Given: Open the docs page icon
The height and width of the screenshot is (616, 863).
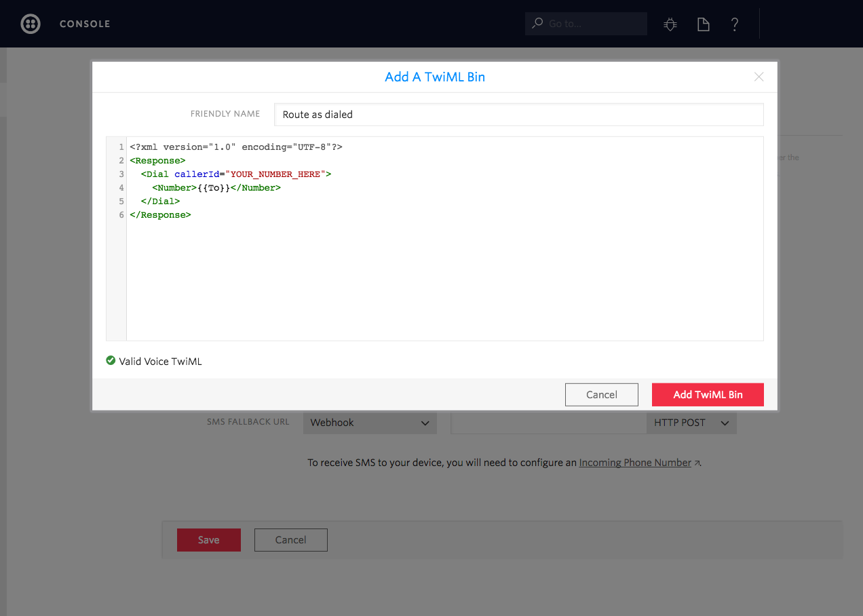Looking at the screenshot, I should [x=704, y=24].
